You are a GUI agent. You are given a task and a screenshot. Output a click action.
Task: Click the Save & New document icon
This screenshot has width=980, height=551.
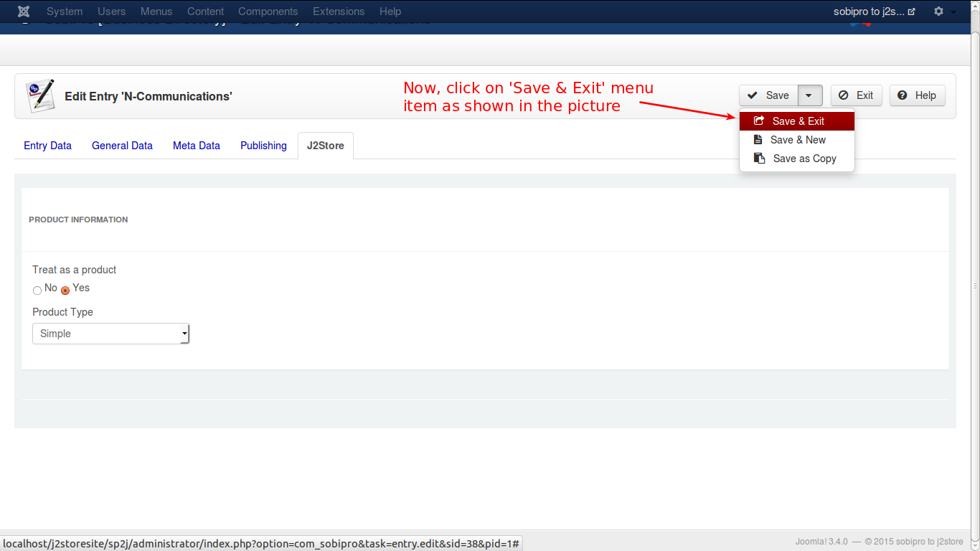click(x=758, y=140)
